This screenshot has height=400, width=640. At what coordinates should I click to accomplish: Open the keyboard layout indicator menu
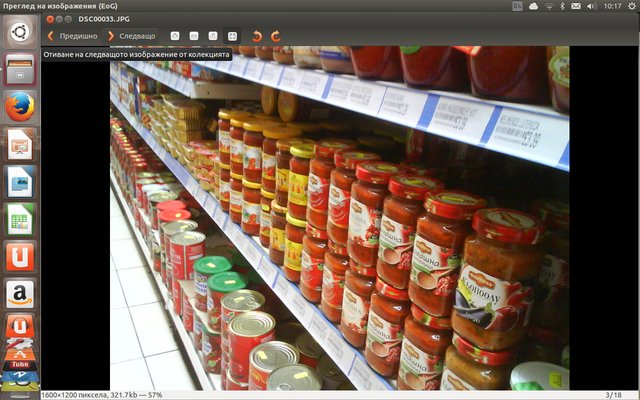click(517, 6)
